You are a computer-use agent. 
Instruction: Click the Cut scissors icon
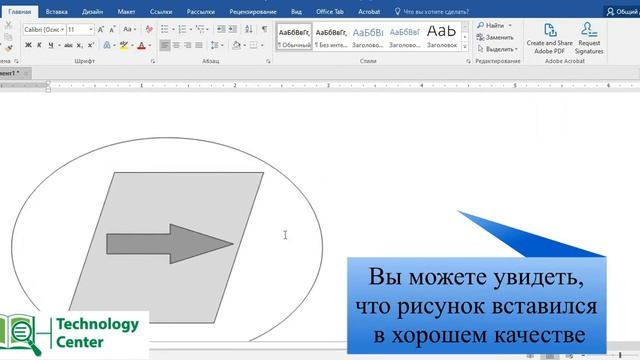(x=8, y=25)
